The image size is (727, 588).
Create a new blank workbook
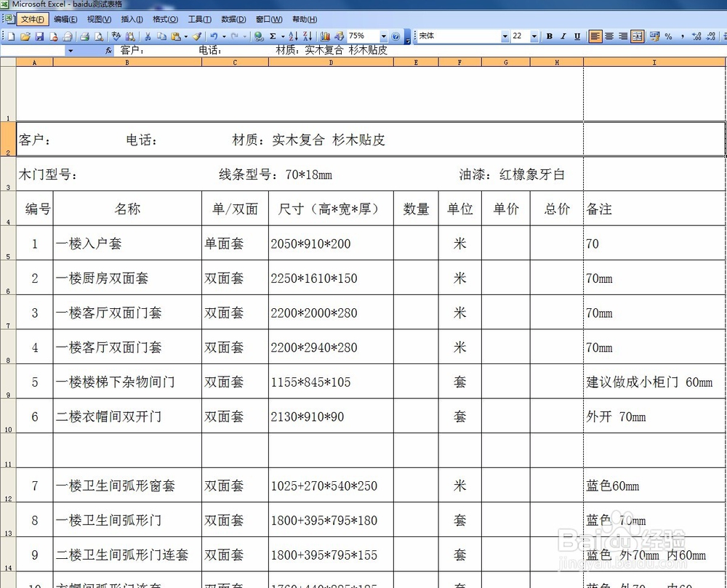point(11,36)
